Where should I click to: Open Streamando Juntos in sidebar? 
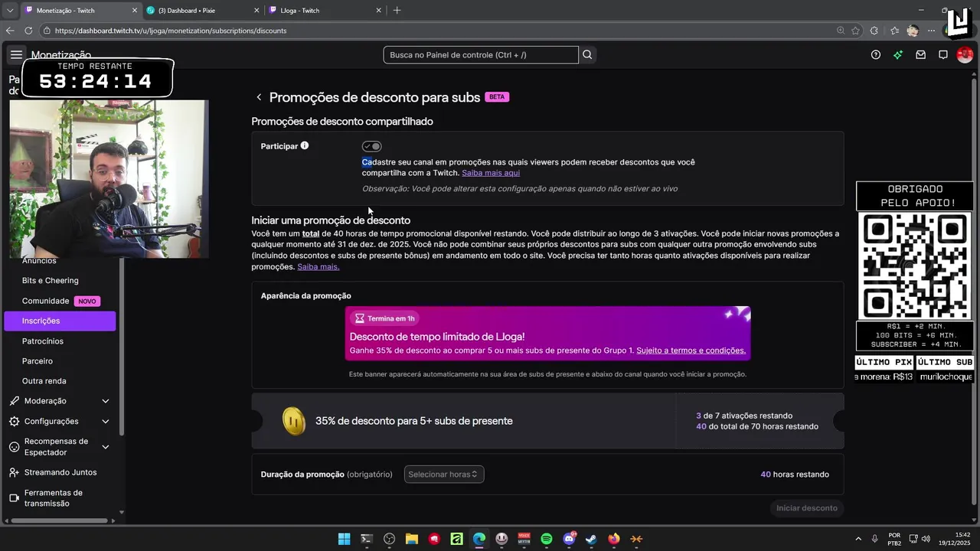coord(60,472)
